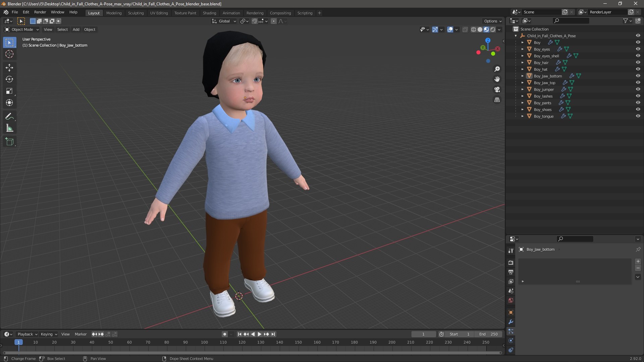Activate the Transform tool
Viewport: 644px width, 362px height.
(9, 103)
